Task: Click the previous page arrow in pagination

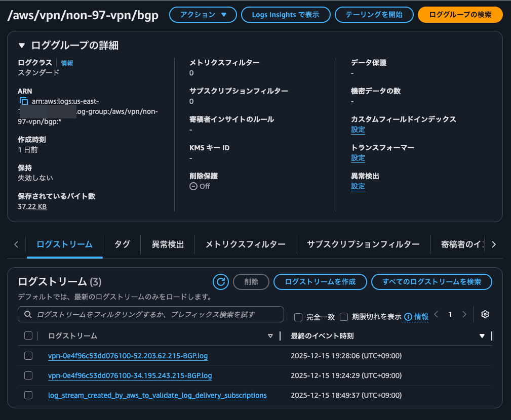Action: coord(436,314)
